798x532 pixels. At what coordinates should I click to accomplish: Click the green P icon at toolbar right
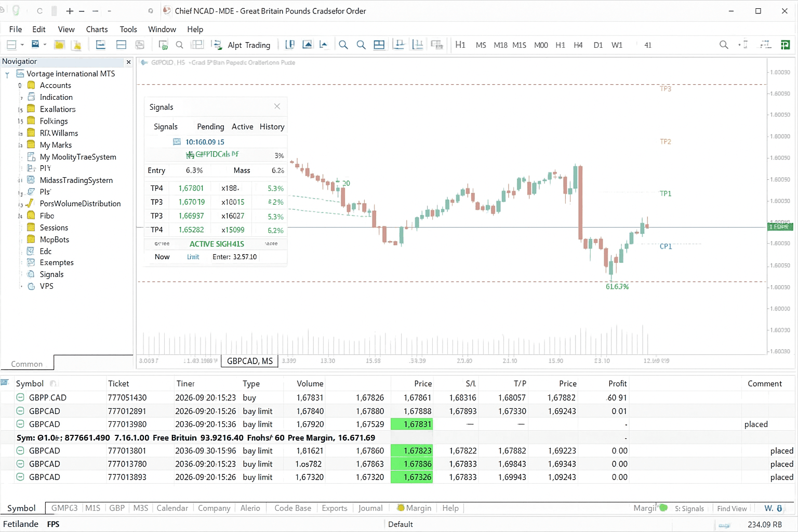(x=785, y=45)
